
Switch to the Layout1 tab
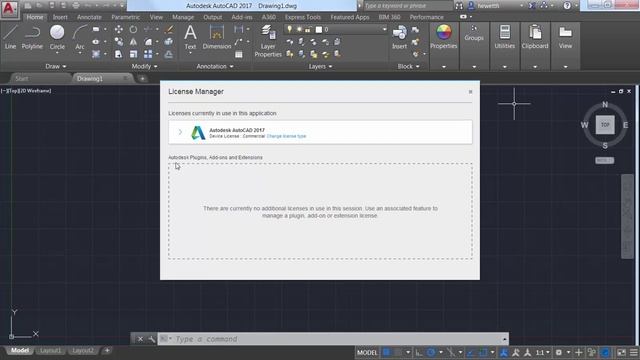tap(51, 351)
